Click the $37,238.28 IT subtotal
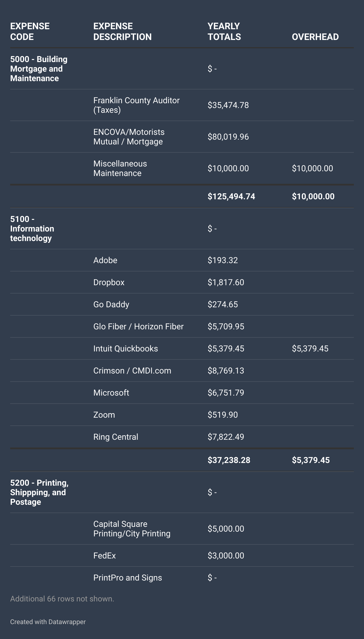Screen dimensions: 364x639 coord(229,460)
